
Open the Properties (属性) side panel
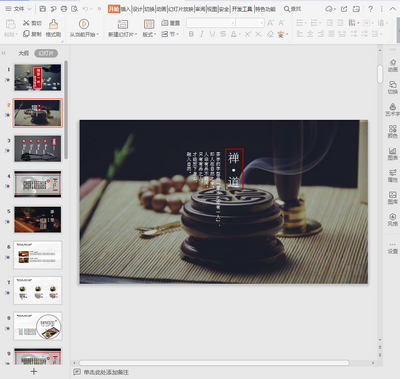tap(393, 175)
